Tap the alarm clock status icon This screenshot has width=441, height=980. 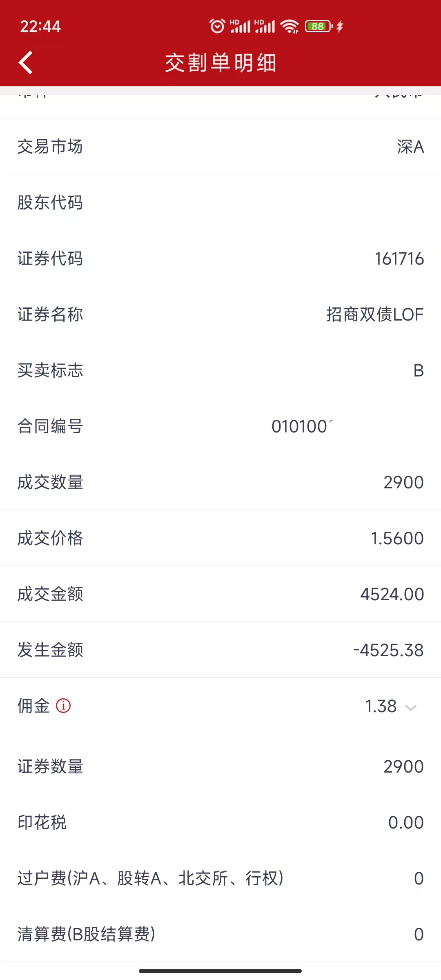point(217,26)
